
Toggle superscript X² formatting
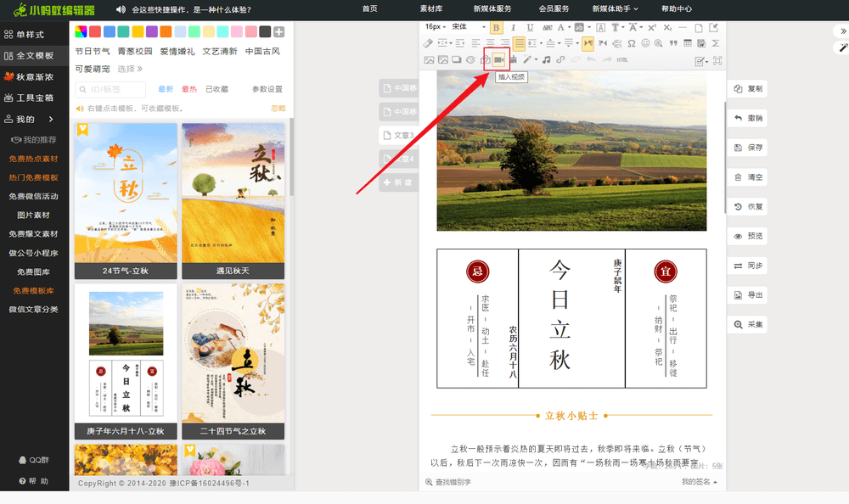coord(652,27)
